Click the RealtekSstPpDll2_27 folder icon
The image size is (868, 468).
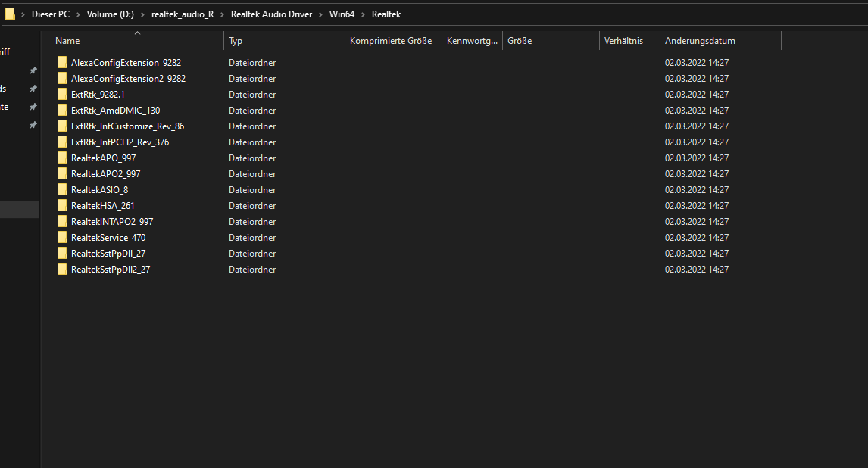(x=62, y=270)
